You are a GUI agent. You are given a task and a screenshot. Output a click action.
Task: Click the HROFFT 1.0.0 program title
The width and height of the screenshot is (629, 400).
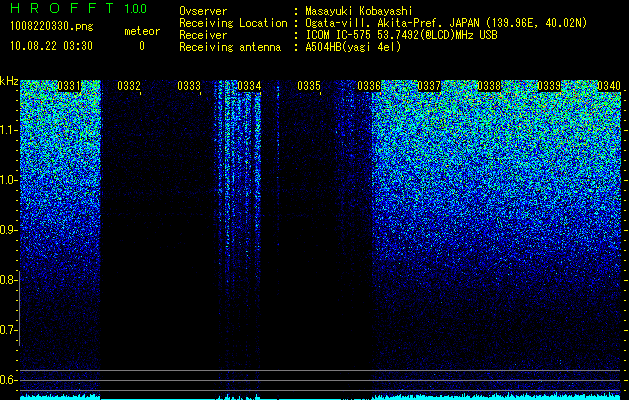click(79, 8)
